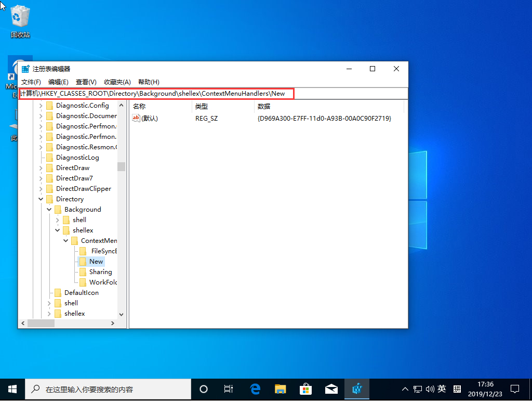Open the Mail app from the taskbar
The height and width of the screenshot is (401, 532).
[x=331, y=389]
